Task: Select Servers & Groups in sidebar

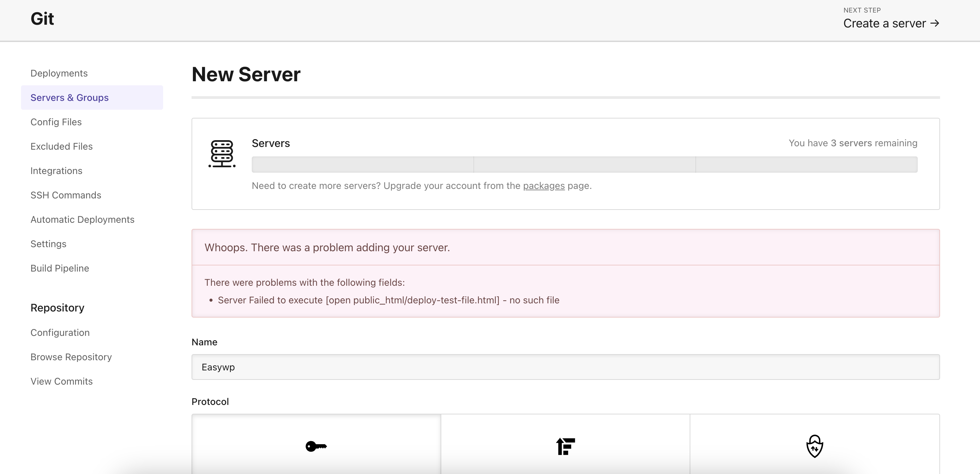Action: 70,98
